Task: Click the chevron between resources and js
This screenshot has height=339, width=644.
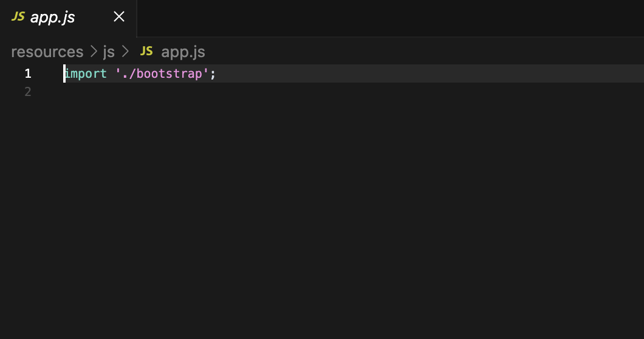Action: pos(94,52)
